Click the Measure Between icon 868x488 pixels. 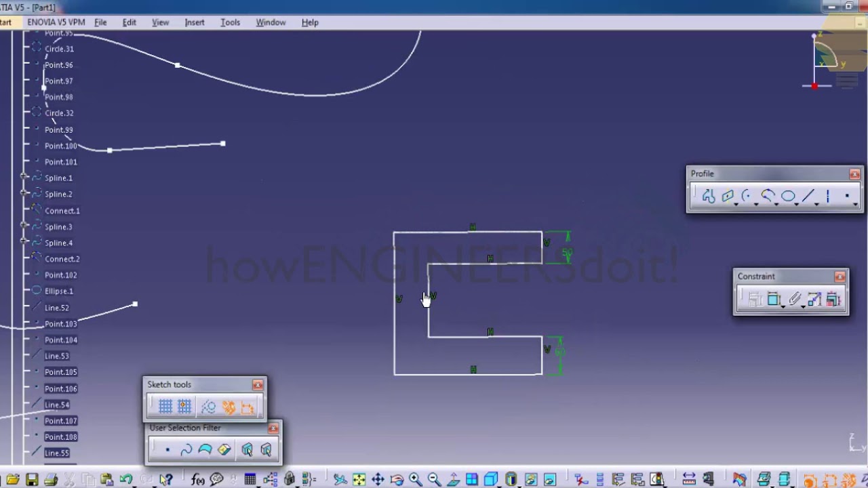tap(689, 479)
